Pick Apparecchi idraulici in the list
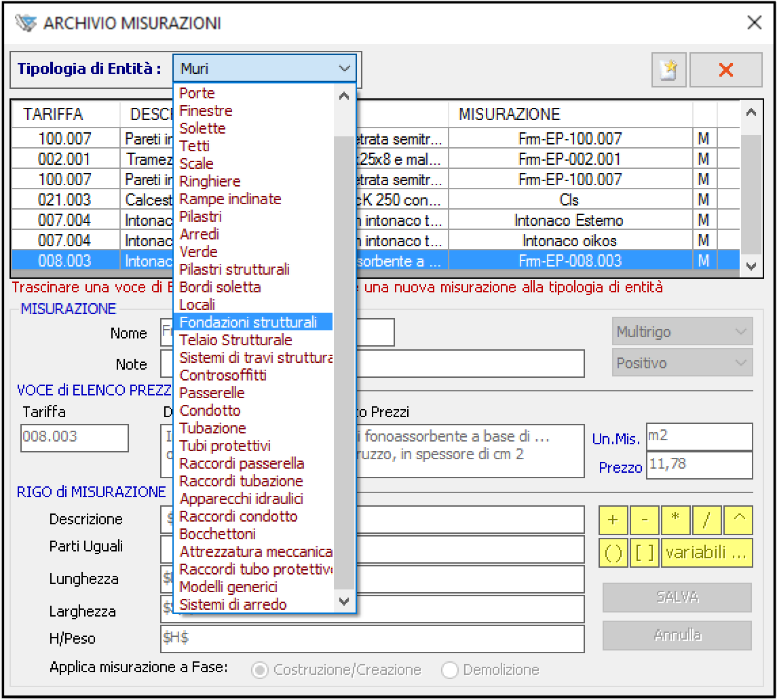The width and height of the screenshot is (777, 700). point(241,499)
